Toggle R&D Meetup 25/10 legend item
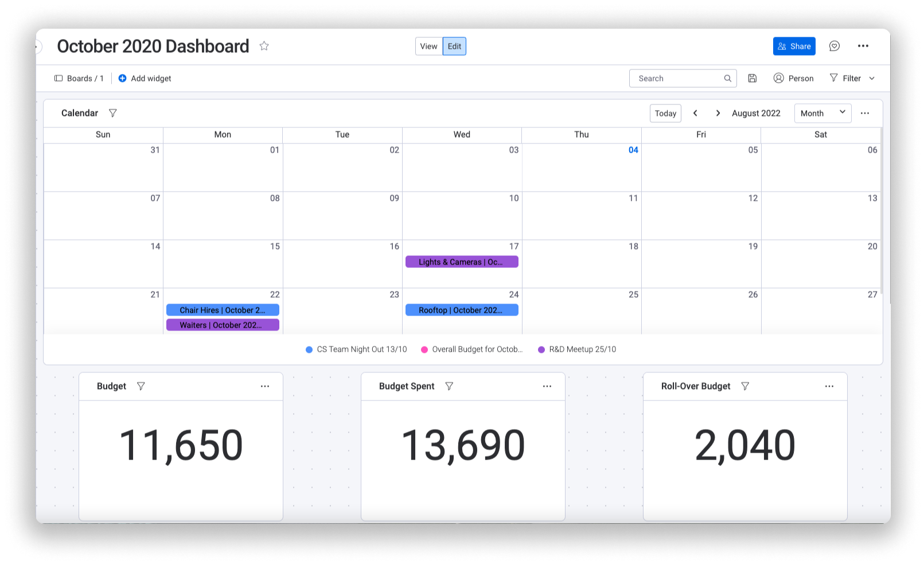This screenshot has width=924, height=564. 577,349
